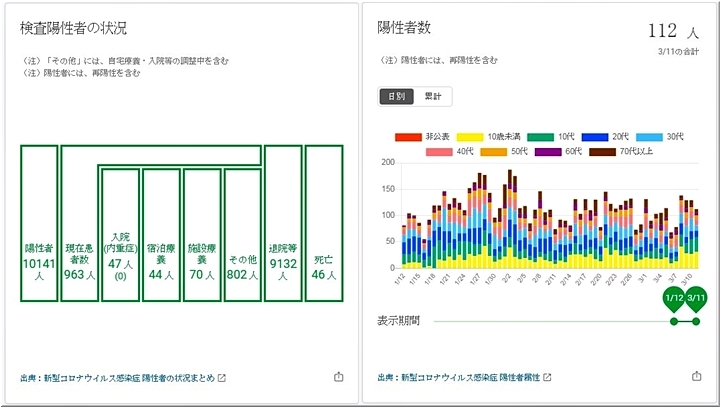This screenshot has height=407, width=720.
Task: Switch to the 日別 view
Action: pyautogui.click(x=398, y=96)
